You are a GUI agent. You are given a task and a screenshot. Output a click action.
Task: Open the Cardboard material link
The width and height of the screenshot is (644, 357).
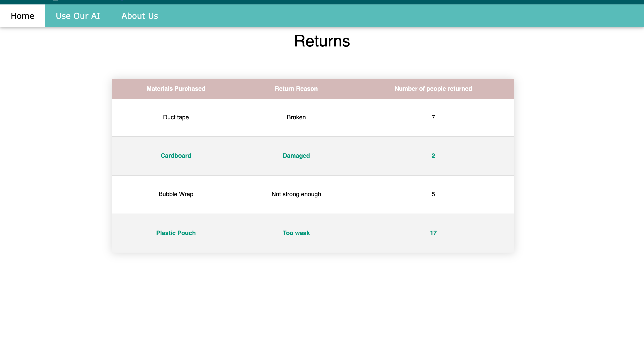pyautogui.click(x=176, y=156)
